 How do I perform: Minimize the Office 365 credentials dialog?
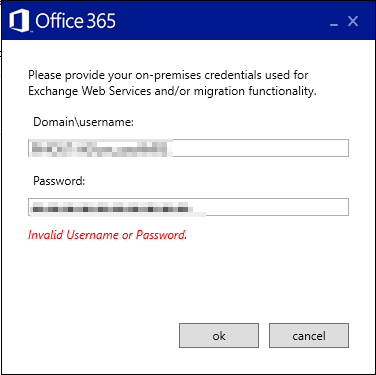(x=334, y=25)
